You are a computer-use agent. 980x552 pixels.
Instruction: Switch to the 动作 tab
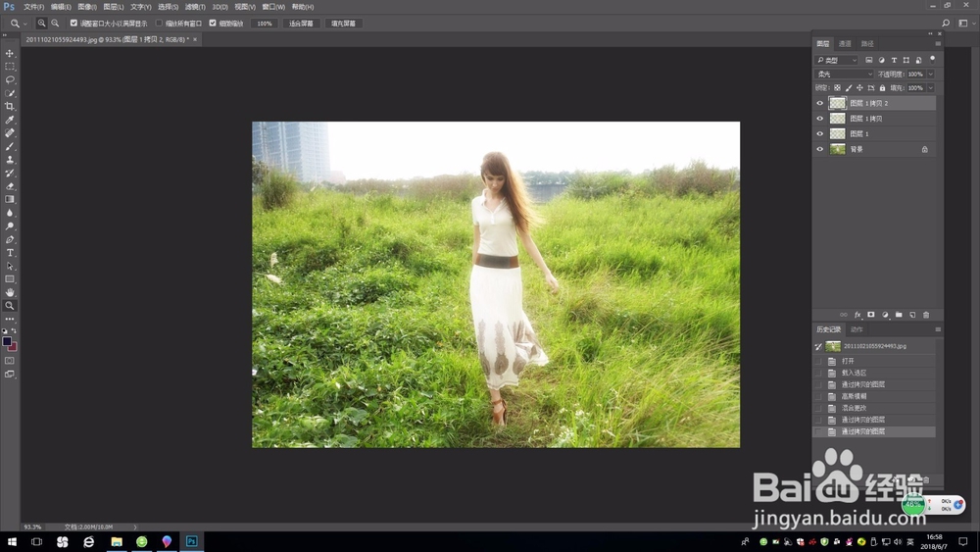click(857, 329)
